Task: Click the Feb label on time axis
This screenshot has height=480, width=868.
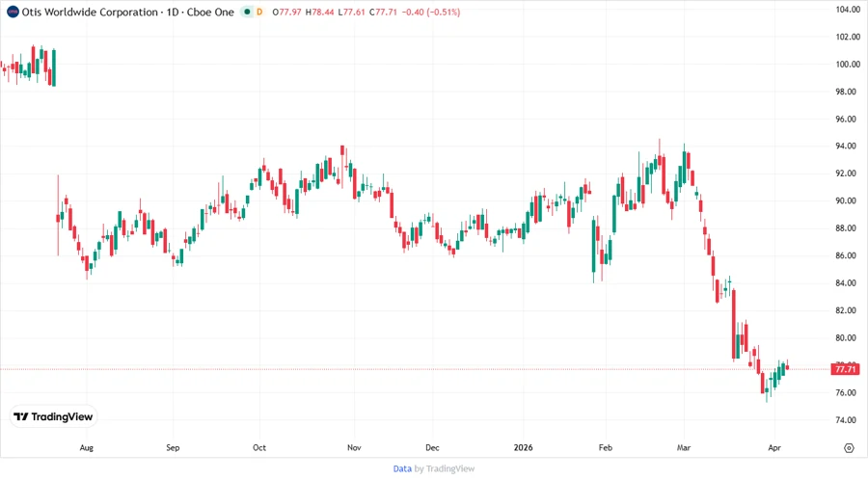Action: tap(606, 447)
